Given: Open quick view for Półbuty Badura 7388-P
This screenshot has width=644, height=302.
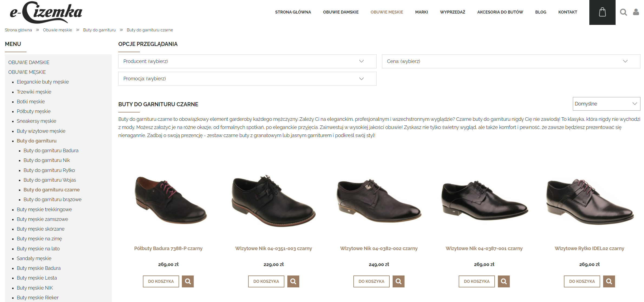Looking at the screenshot, I should coord(188,281).
